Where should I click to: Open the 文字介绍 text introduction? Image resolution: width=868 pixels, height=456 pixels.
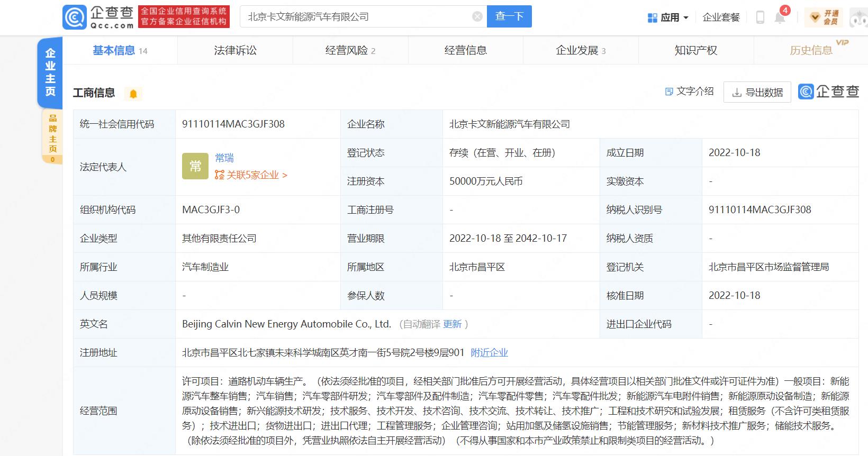point(689,92)
